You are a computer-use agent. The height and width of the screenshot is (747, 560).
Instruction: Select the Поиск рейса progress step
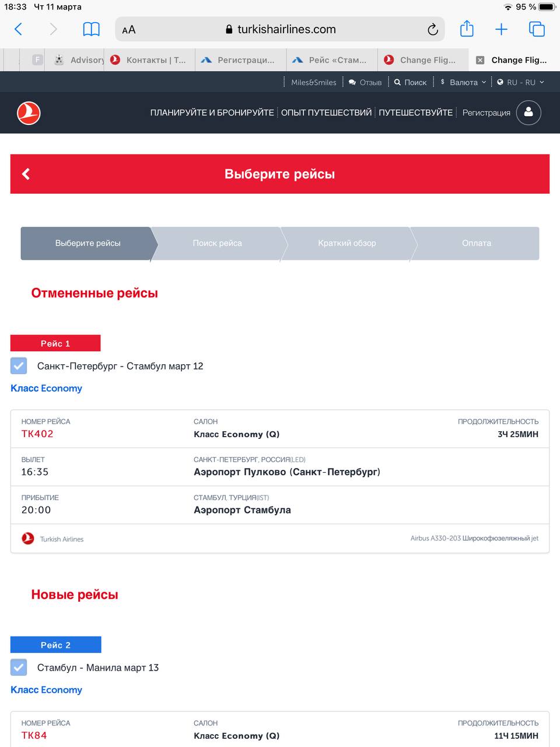click(217, 243)
